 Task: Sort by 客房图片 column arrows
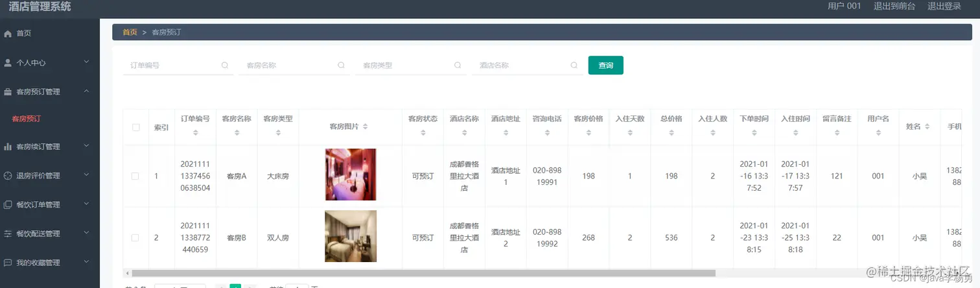tap(366, 126)
